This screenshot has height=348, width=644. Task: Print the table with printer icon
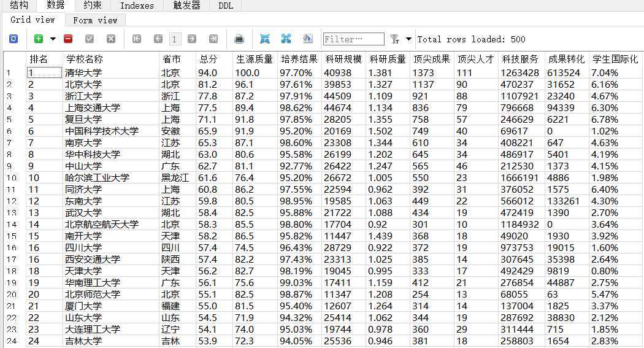[x=239, y=39]
